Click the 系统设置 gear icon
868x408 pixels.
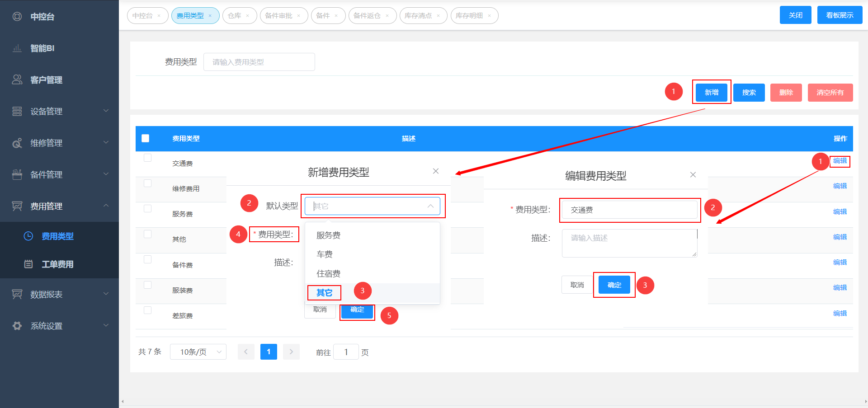(x=17, y=326)
